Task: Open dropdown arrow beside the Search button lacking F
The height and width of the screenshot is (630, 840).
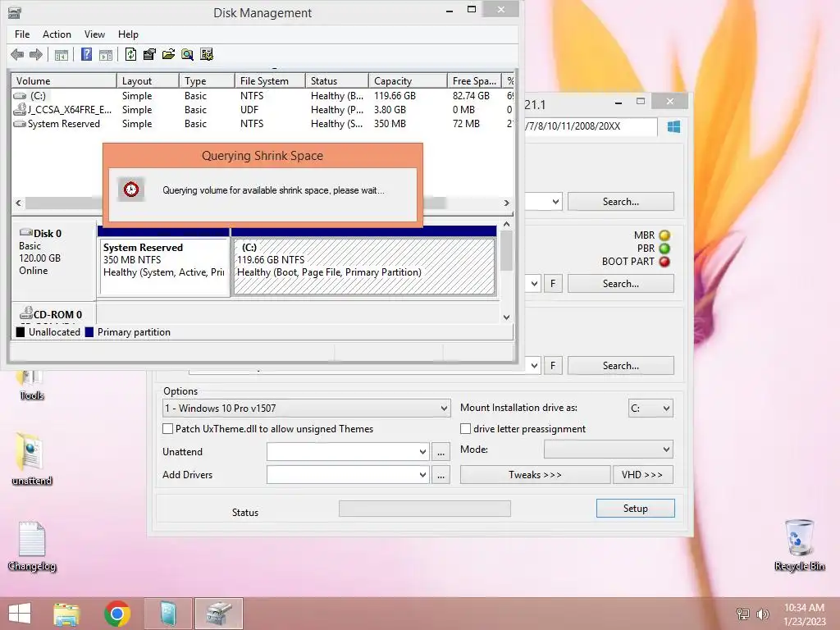Action: click(555, 202)
